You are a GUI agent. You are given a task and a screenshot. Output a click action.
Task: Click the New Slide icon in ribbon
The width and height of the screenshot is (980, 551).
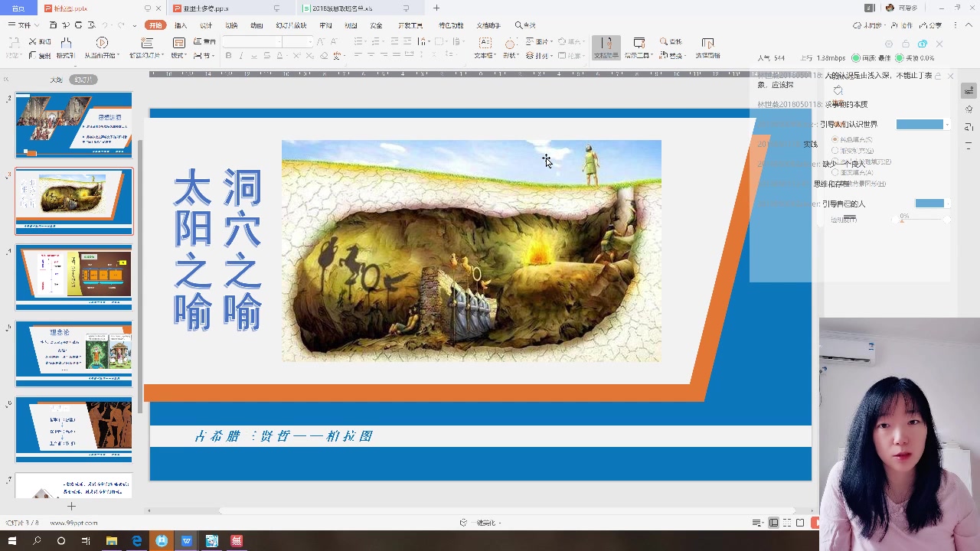(146, 43)
